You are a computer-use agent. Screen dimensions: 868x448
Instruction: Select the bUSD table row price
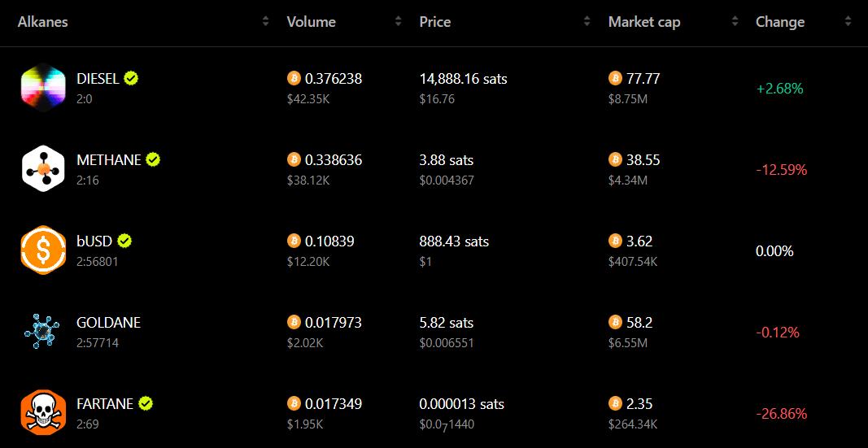(454, 241)
